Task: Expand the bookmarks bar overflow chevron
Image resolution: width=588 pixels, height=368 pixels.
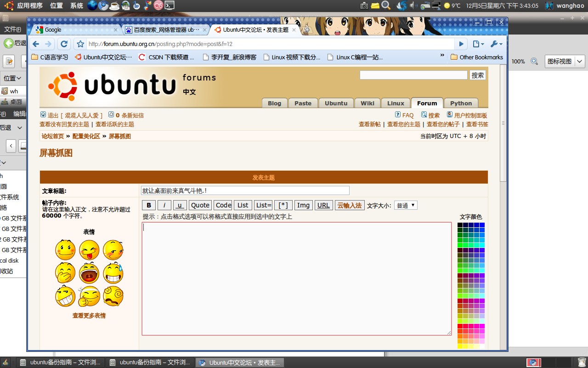Action: 442,55
